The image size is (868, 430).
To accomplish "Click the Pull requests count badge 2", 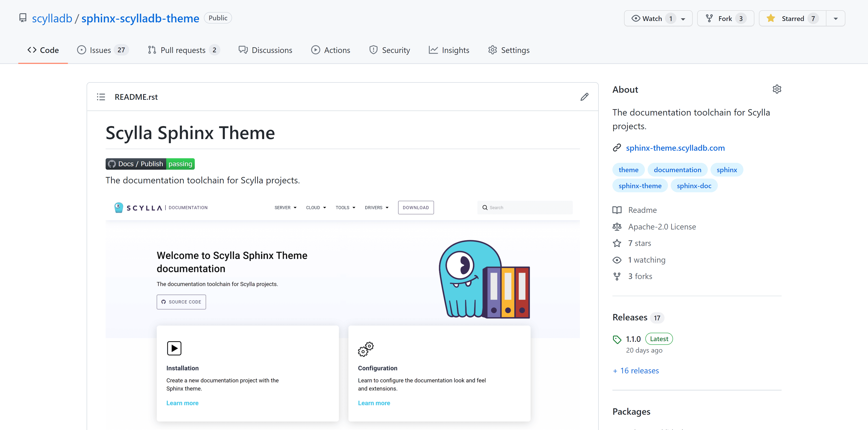I will [214, 50].
